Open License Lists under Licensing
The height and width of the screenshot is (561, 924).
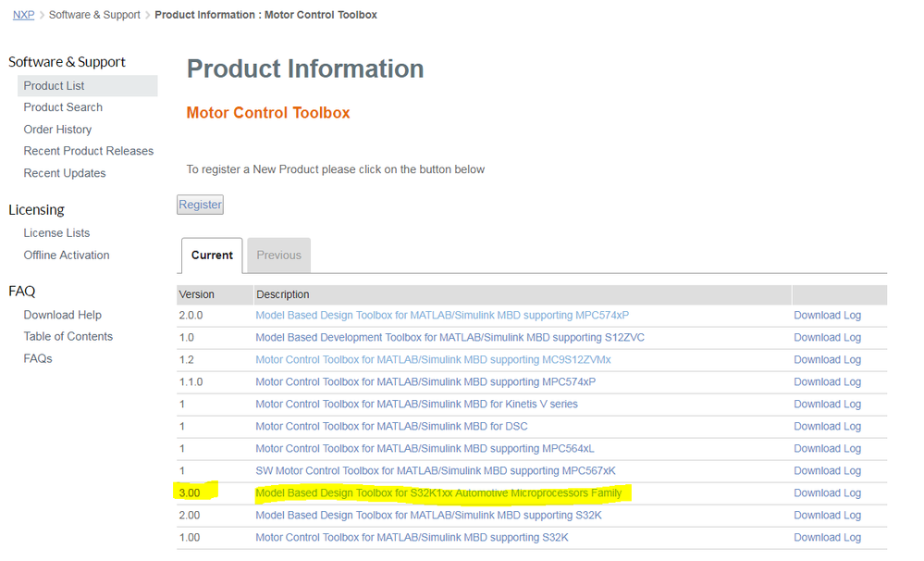coord(56,233)
